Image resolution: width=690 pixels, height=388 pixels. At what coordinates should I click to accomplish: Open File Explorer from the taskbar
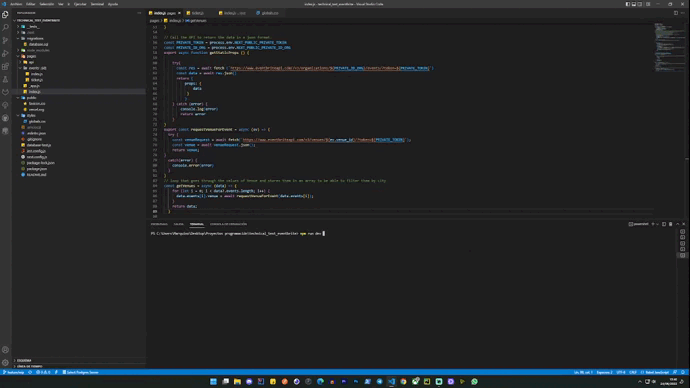[237, 381]
